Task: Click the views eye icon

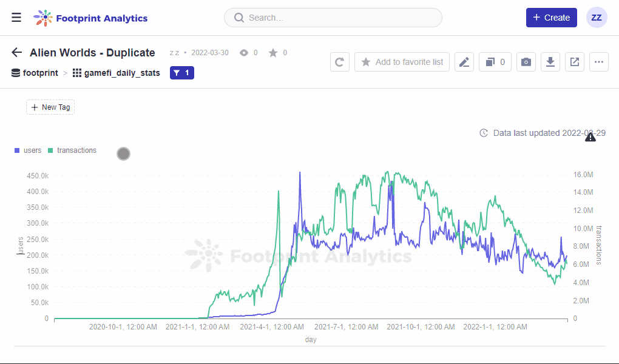Action: coord(244,53)
